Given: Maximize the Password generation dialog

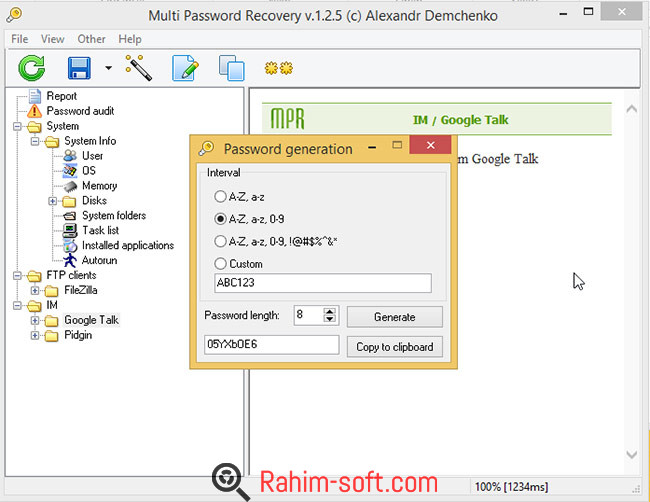Looking at the screenshot, I should pyautogui.click(x=397, y=145).
